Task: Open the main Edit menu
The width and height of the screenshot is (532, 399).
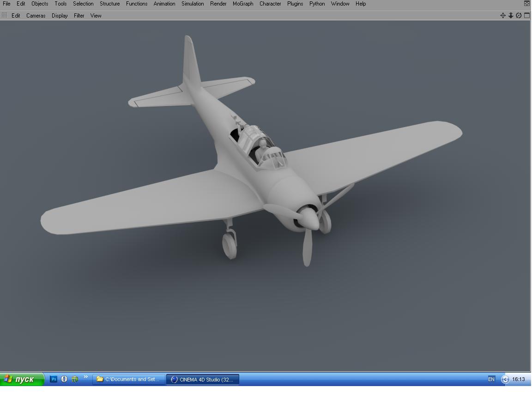Action: pyautogui.click(x=21, y=4)
